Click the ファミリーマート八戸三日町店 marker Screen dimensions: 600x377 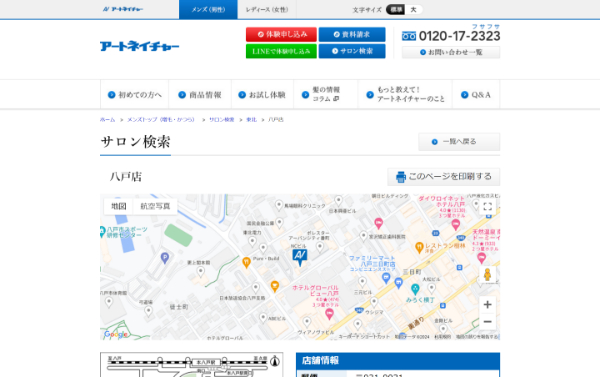[x=386, y=278]
